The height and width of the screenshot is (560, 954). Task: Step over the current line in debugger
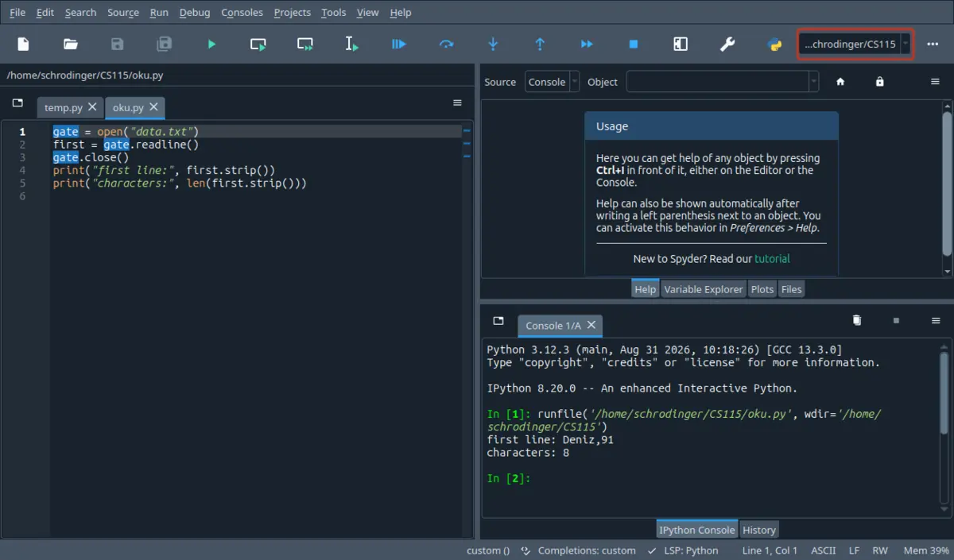click(x=446, y=44)
